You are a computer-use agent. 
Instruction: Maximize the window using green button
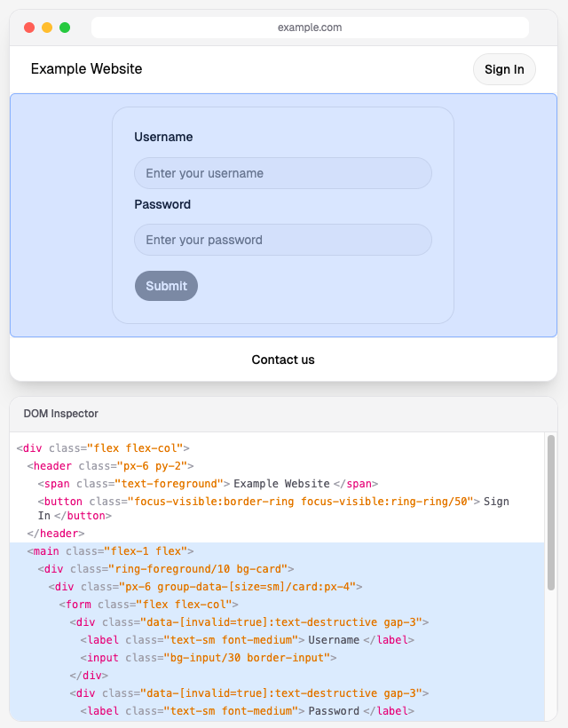65,28
